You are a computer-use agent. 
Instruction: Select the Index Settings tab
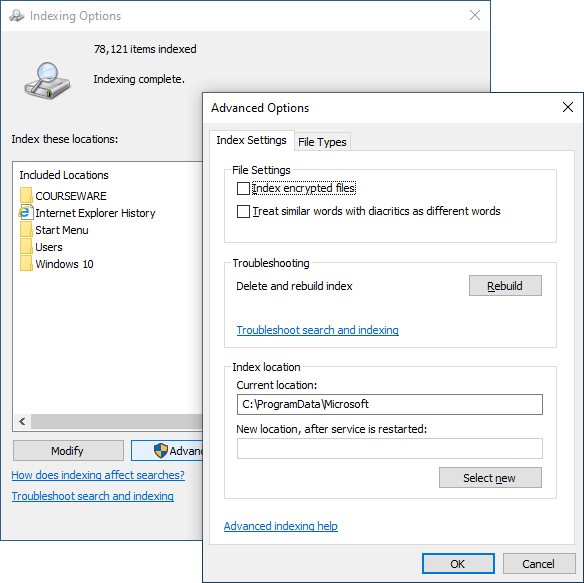coord(251,140)
